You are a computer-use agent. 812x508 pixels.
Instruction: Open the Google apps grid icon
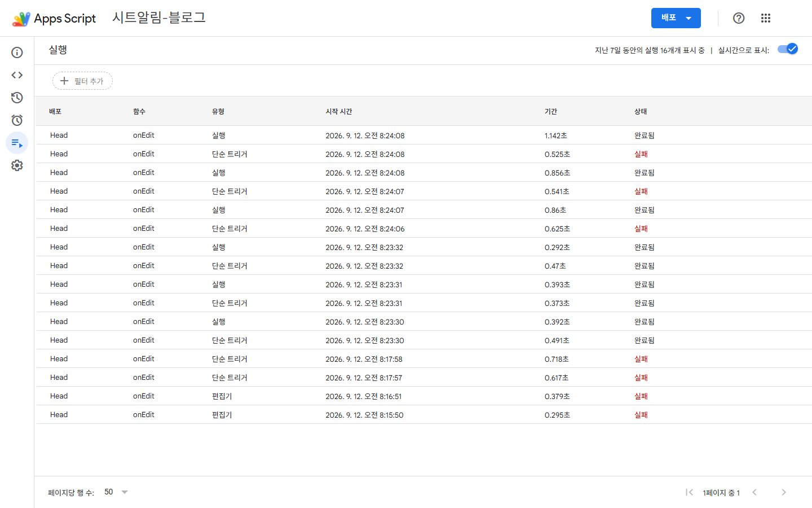pyautogui.click(x=765, y=18)
